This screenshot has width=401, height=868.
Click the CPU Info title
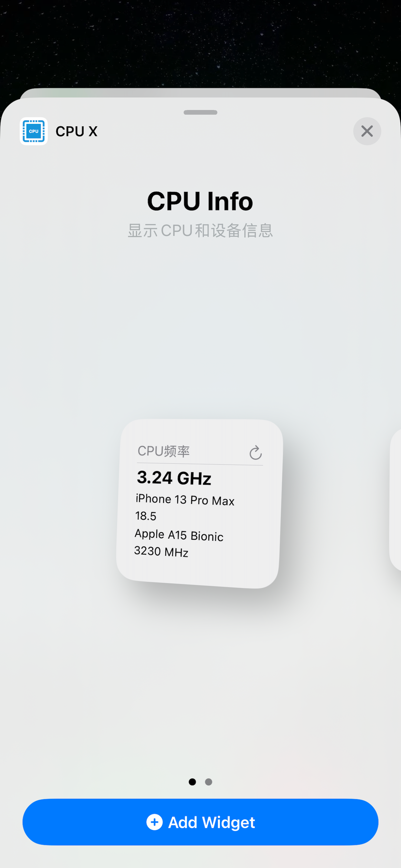(200, 201)
